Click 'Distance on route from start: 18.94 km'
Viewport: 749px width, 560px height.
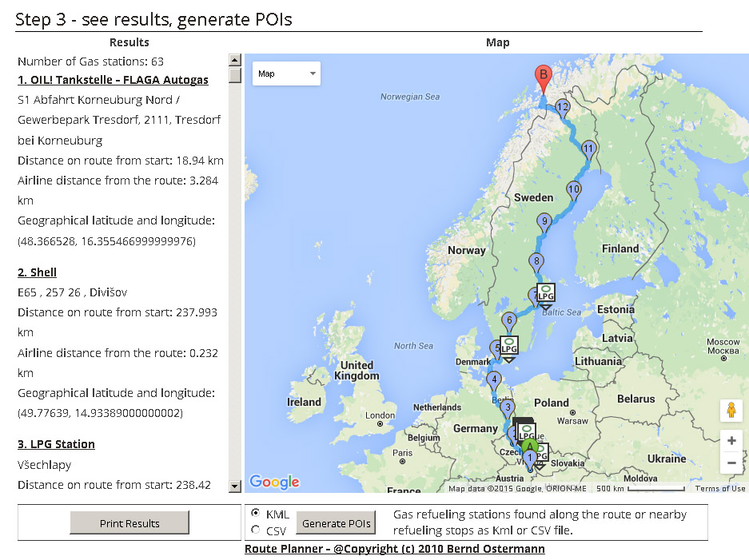click(x=121, y=161)
